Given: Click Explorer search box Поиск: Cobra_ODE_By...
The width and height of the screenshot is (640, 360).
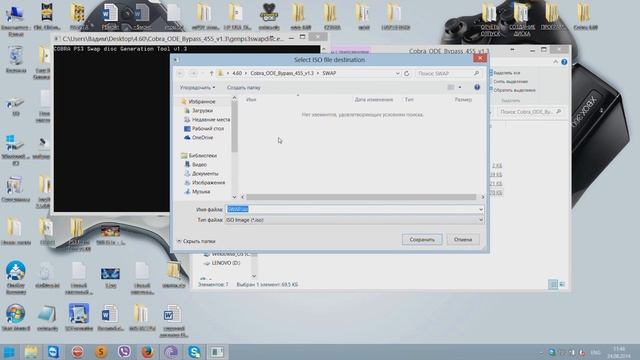Looking at the screenshot, I should (x=530, y=111).
